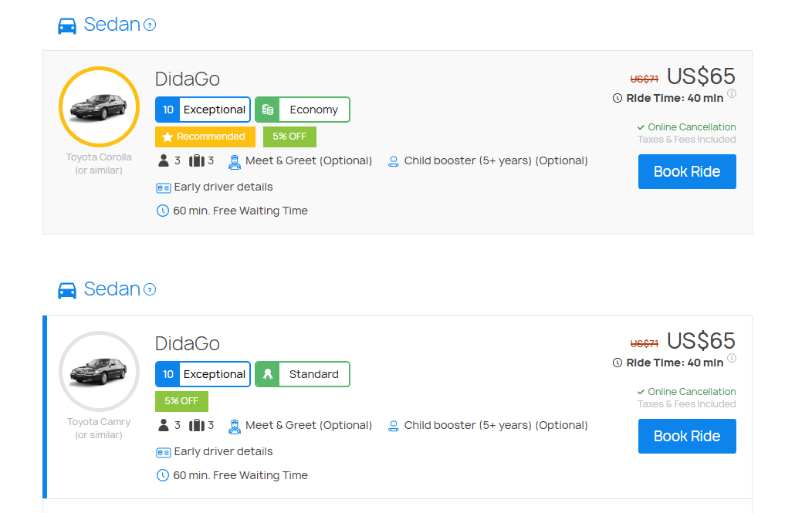812x513 pixels.
Task: Click the Toyota Camry (or similar) caption
Action: 99,428
